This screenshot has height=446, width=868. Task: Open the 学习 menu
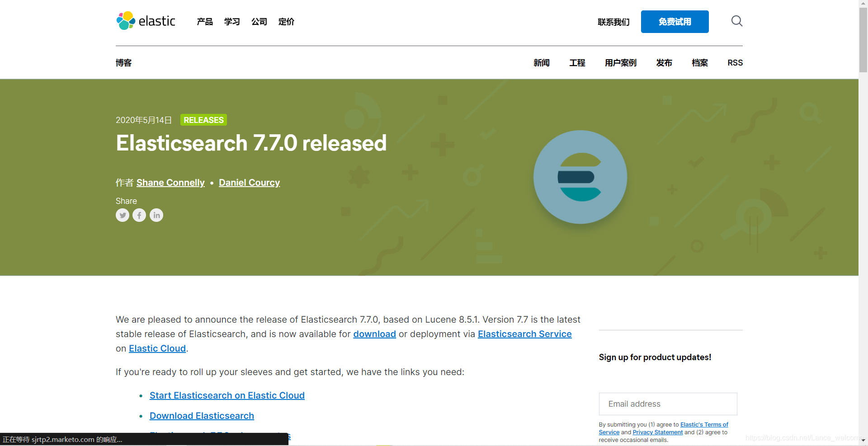pyautogui.click(x=231, y=21)
